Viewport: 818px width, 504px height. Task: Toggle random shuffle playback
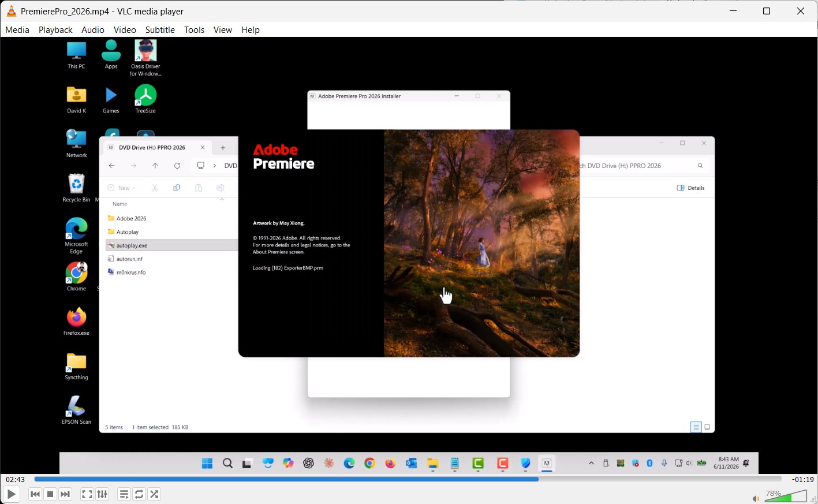click(154, 494)
